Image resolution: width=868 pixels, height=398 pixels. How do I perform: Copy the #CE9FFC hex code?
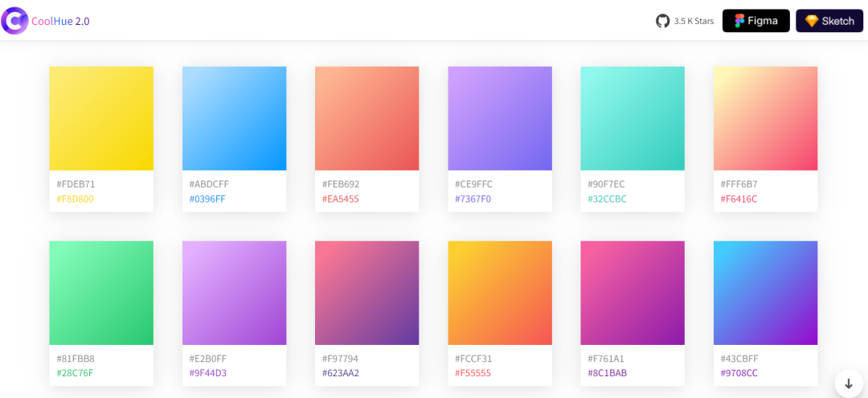pos(474,184)
